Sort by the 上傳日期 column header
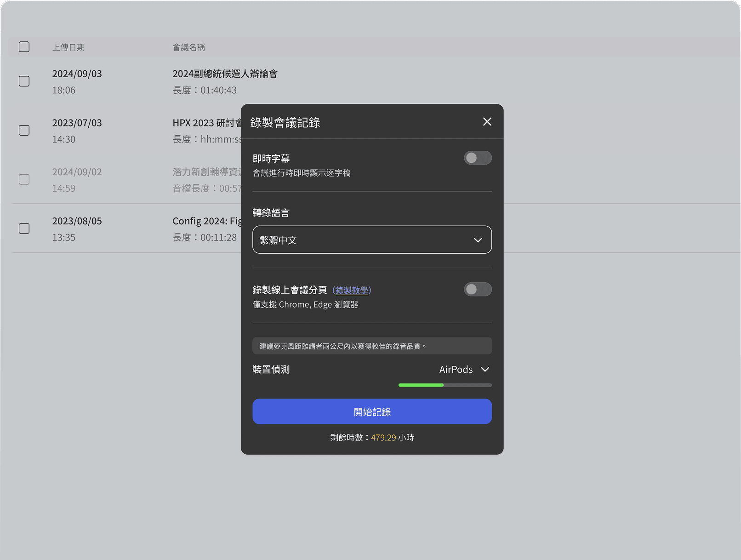 pyautogui.click(x=68, y=47)
